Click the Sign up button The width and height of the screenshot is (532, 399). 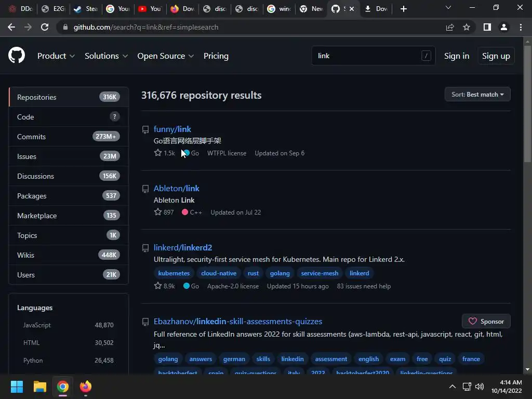(496, 56)
